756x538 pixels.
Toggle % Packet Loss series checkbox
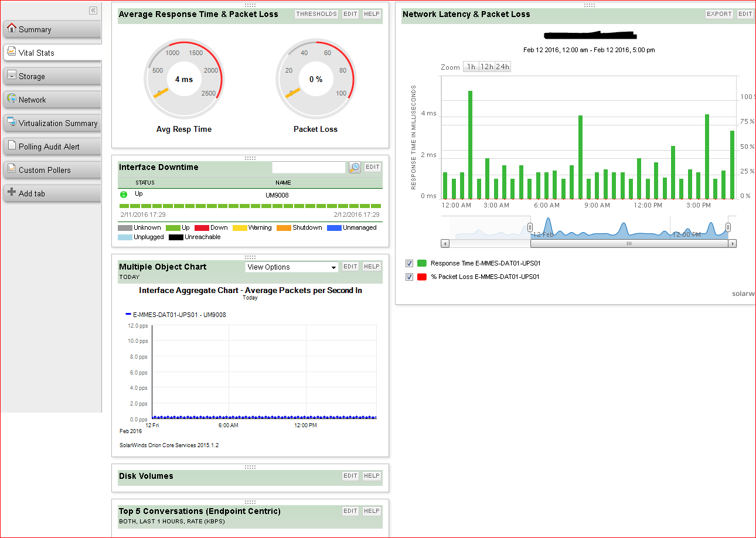[410, 277]
